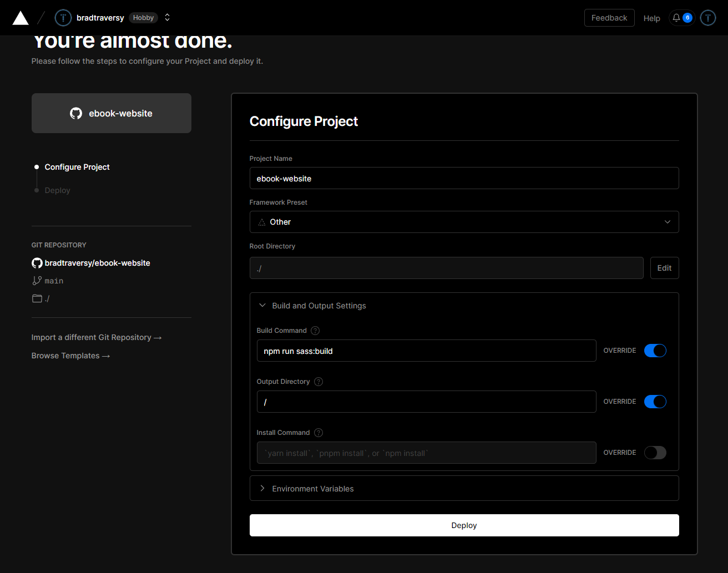Viewport: 728px width, 573px height.
Task: Open user profile avatar menu
Action: tap(708, 18)
